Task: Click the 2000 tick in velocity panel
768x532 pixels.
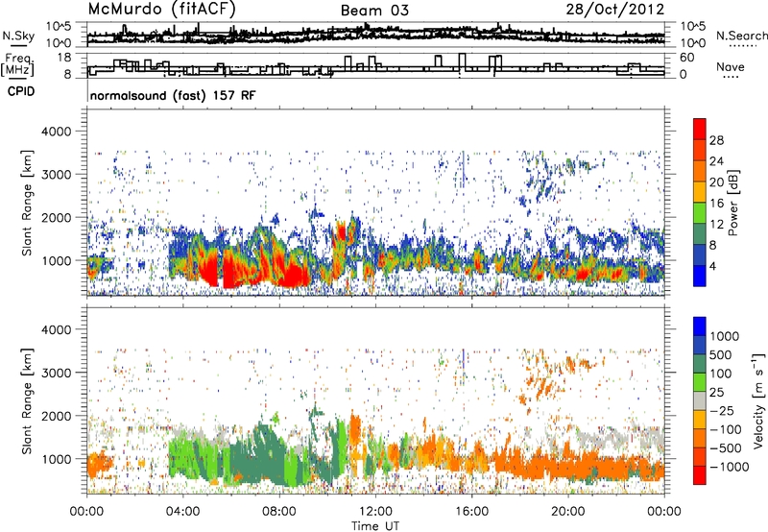Action: pos(56,416)
